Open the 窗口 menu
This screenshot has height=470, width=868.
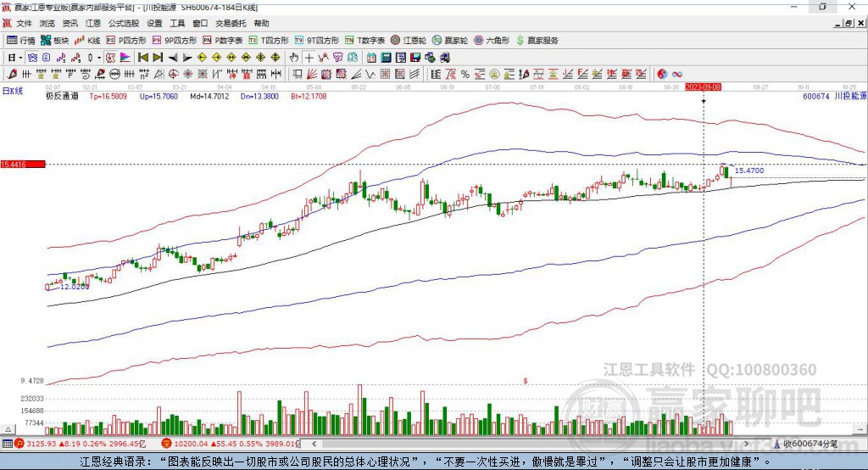click(x=200, y=23)
